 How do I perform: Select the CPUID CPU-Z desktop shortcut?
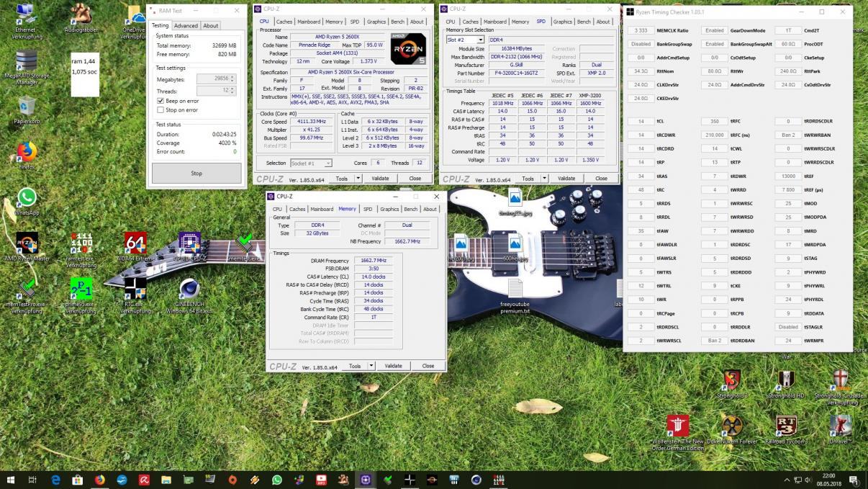click(x=189, y=247)
